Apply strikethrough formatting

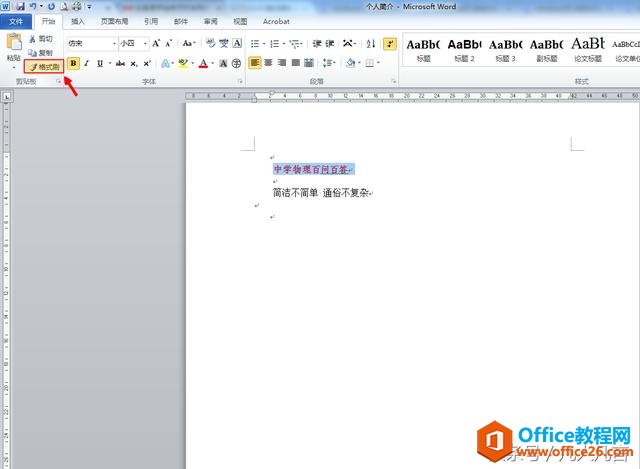point(120,63)
